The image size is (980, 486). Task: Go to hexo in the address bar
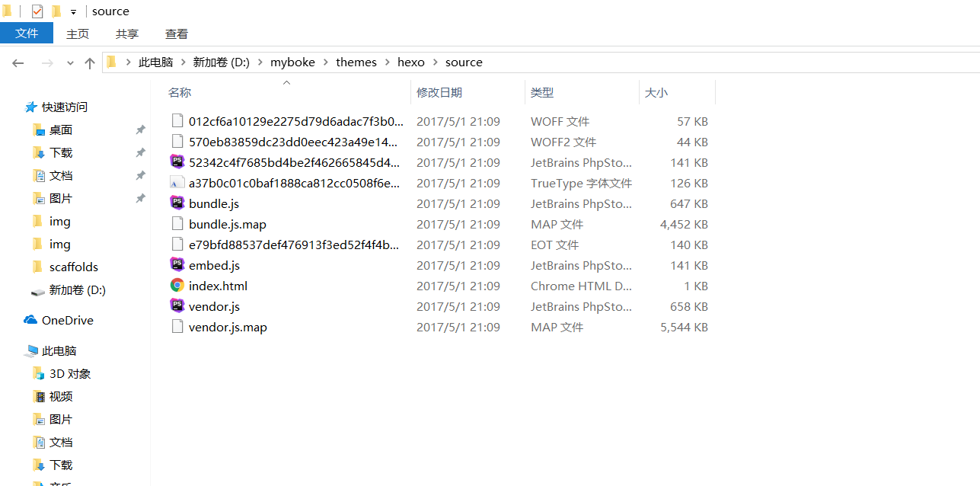coord(411,62)
